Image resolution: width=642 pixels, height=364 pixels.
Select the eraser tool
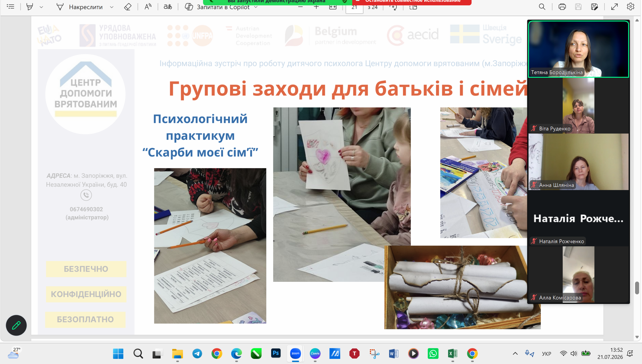point(128,7)
